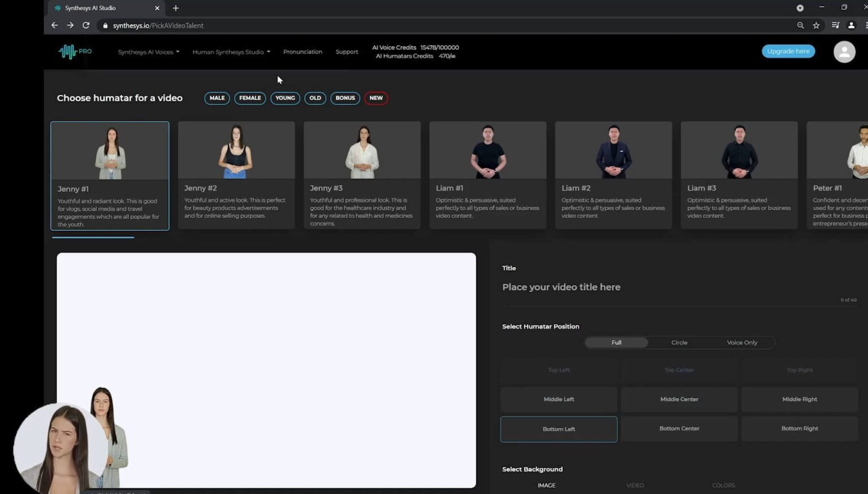Select Circle humatar position mode
The height and width of the screenshot is (494, 868).
[x=679, y=343]
